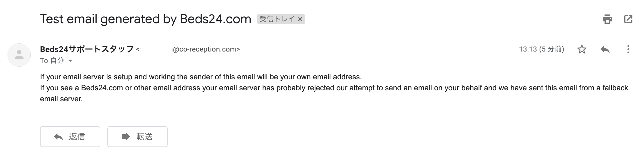Star this message from Beds24
The image size is (644, 154).
582,49
